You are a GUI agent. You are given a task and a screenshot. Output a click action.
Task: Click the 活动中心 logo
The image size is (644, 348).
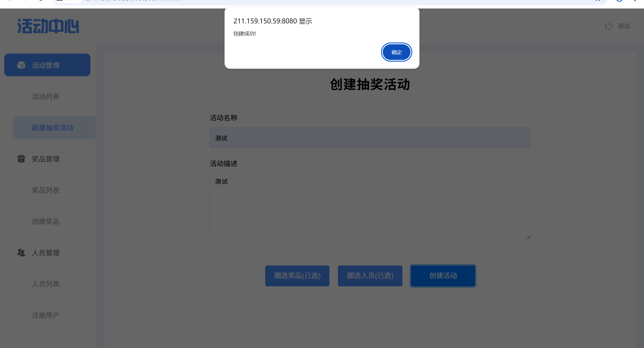[x=48, y=26]
